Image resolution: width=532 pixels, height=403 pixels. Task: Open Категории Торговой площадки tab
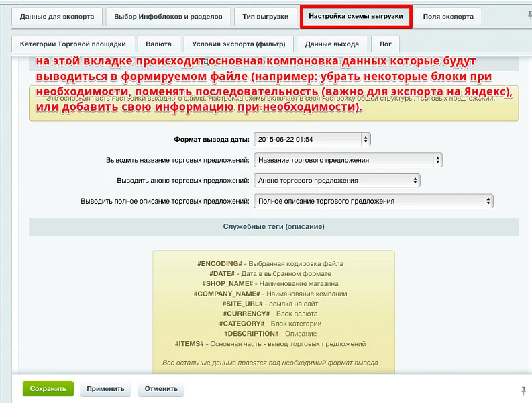(73, 44)
